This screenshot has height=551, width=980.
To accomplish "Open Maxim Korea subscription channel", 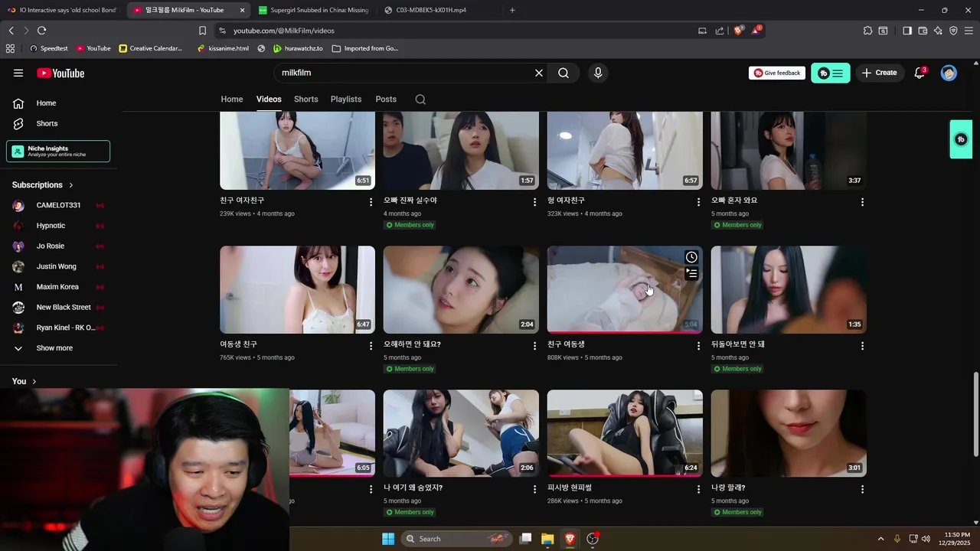I will (58, 287).
